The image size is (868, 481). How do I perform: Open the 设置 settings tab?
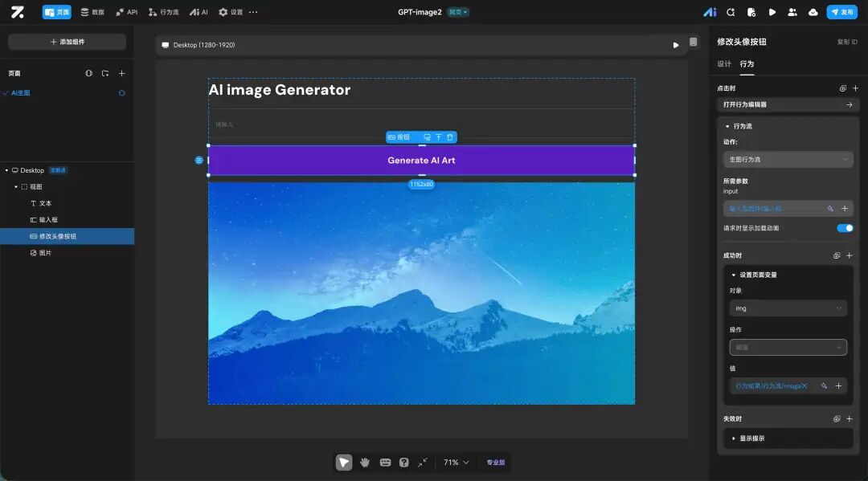[x=231, y=12]
